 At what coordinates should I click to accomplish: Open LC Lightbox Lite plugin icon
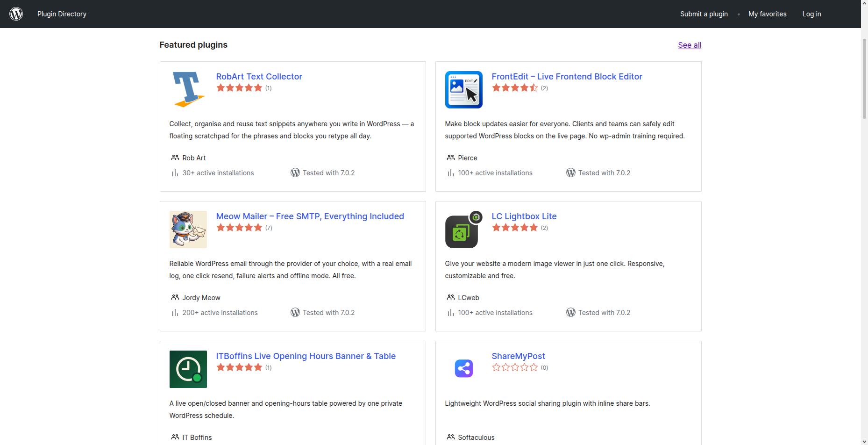[x=464, y=230]
